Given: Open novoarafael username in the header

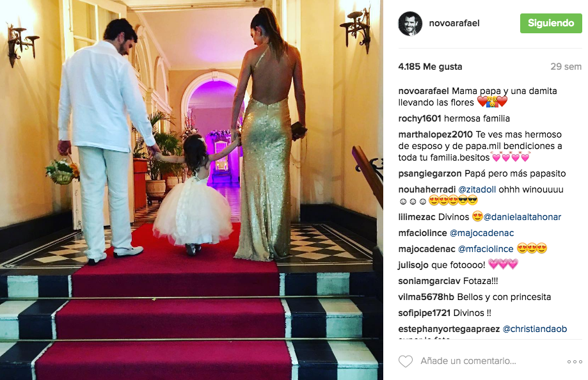Looking at the screenshot, I should (454, 23).
